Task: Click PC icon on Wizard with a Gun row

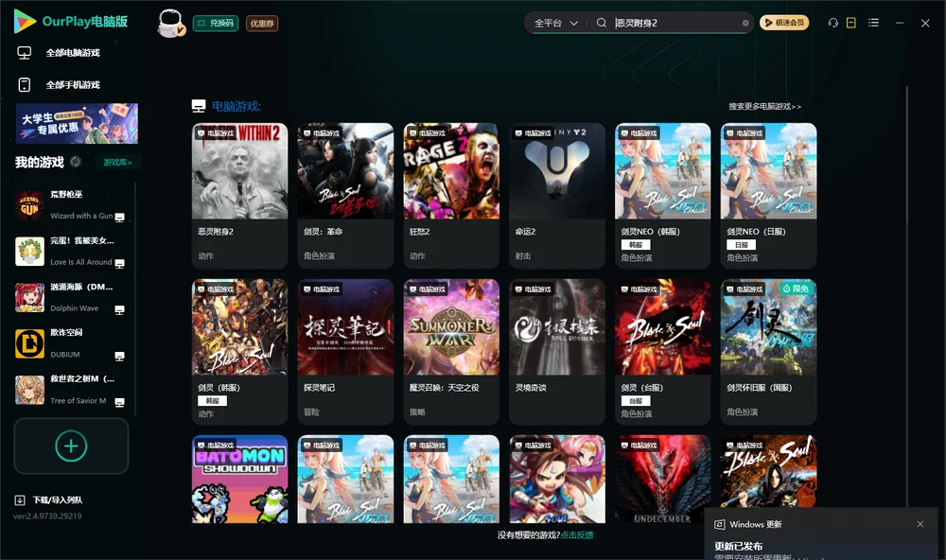Action: (119, 218)
